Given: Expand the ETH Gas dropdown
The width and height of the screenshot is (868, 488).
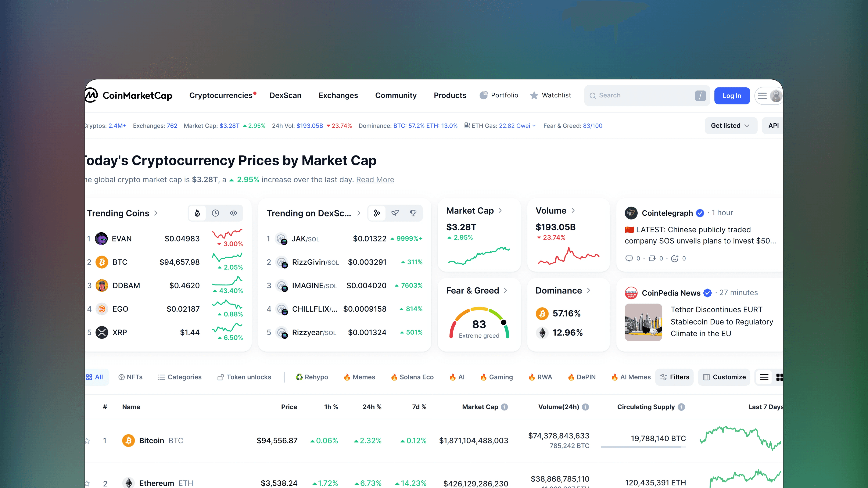Looking at the screenshot, I should [534, 126].
